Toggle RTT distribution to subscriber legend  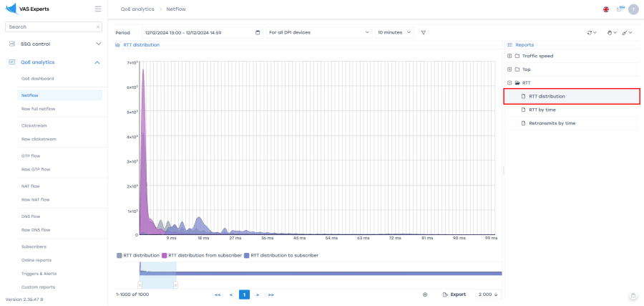click(280, 255)
